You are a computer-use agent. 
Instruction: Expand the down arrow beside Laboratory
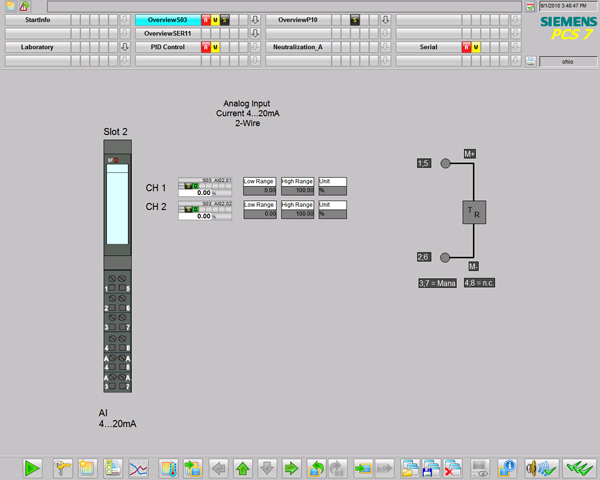pos(124,47)
